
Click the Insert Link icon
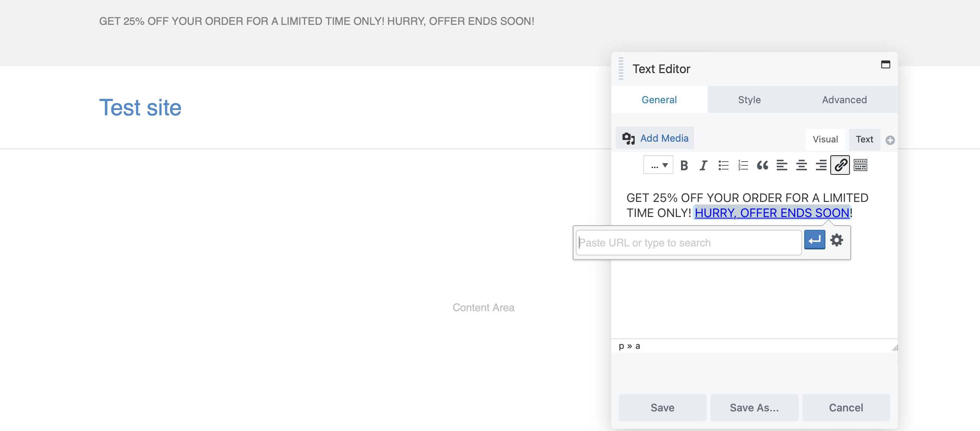pyautogui.click(x=840, y=165)
